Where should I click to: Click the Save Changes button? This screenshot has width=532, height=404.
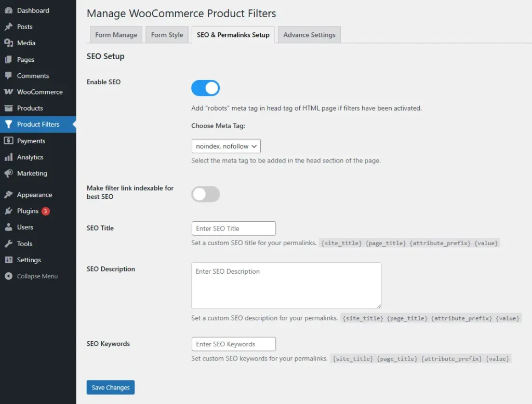pyautogui.click(x=111, y=387)
